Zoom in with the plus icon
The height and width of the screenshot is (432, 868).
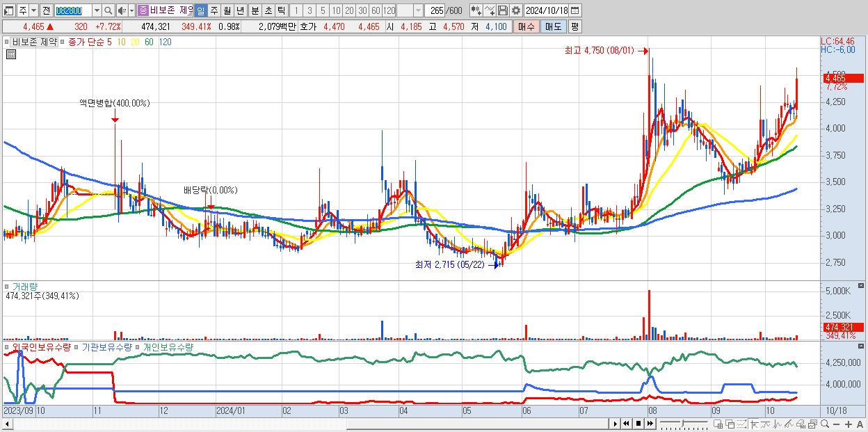849,424
